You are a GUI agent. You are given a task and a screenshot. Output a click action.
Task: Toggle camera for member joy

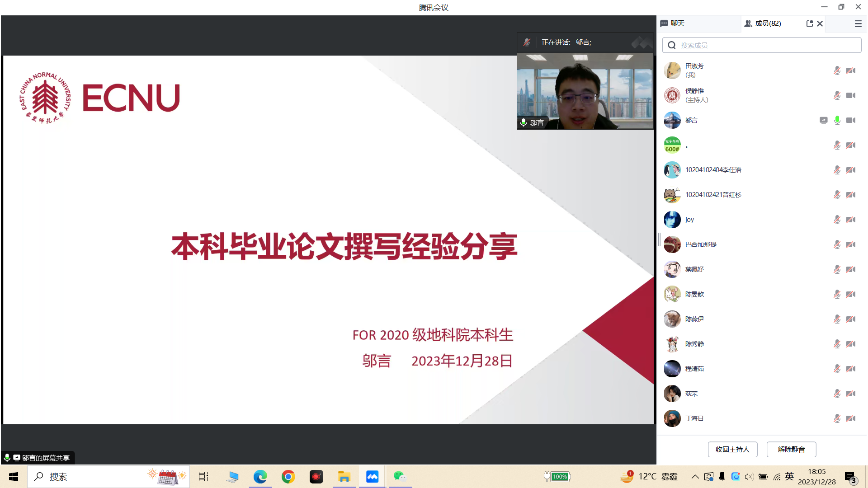coord(851,220)
